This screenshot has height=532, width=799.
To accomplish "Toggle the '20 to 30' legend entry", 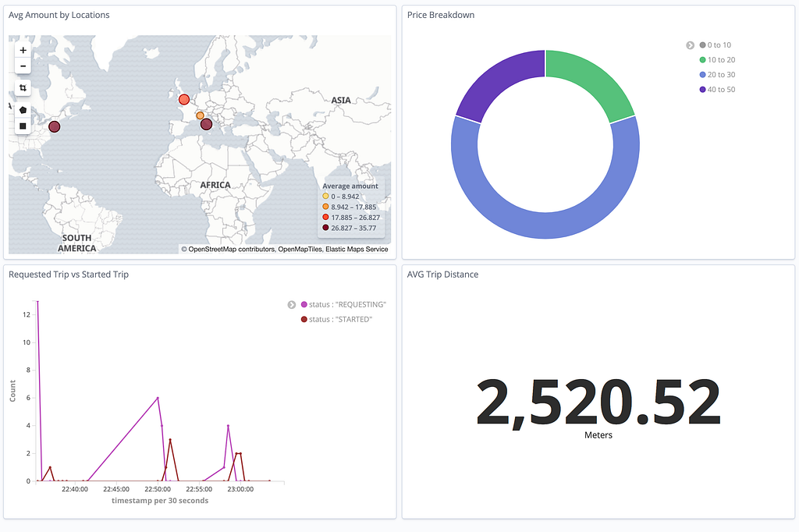I will [x=718, y=74].
